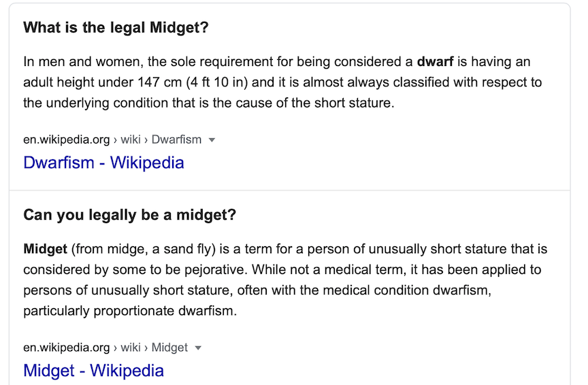Click the bold word "Midget" starting the second answer

[x=44, y=249]
